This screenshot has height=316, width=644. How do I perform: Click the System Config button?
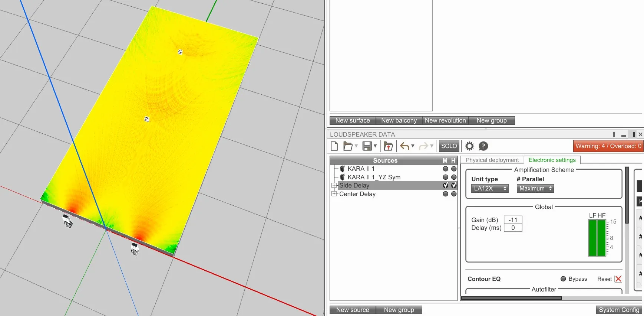click(619, 310)
